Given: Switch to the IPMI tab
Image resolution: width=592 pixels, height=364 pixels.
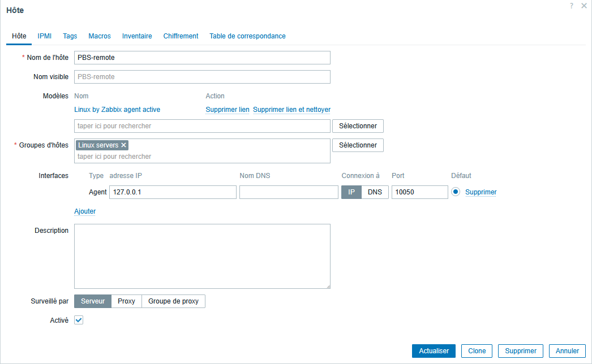Looking at the screenshot, I should coord(44,36).
